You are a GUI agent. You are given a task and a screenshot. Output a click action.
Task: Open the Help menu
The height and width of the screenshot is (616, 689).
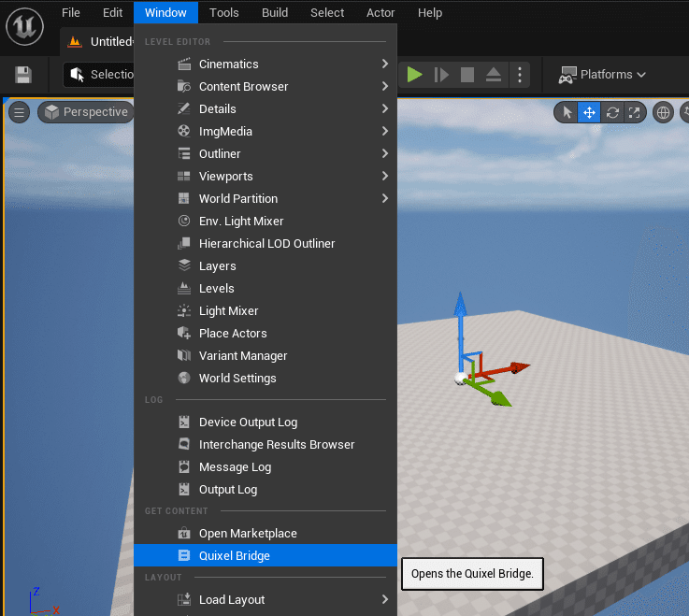pos(430,13)
